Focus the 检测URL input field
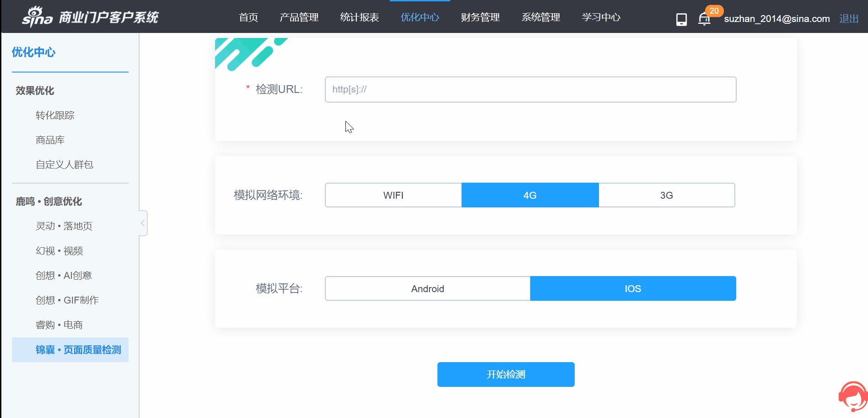Viewport: 868px width, 418px height. (x=530, y=89)
